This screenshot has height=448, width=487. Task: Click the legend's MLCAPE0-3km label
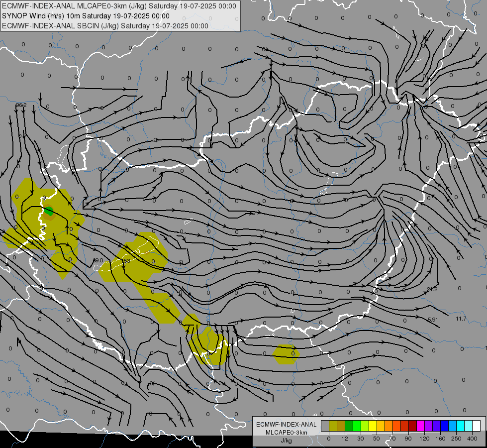[x=287, y=433]
